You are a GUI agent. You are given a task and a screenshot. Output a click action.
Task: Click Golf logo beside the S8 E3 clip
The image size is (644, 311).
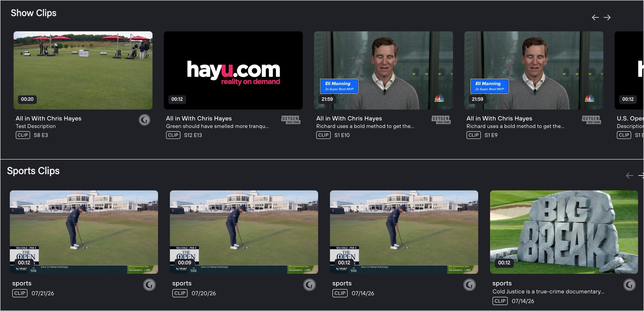point(145,120)
